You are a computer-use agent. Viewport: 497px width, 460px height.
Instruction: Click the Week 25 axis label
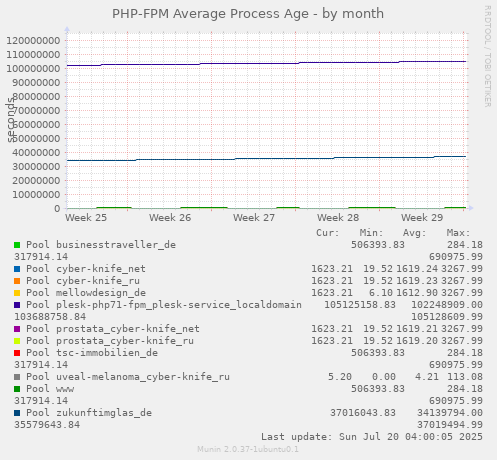(x=86, y=218)
